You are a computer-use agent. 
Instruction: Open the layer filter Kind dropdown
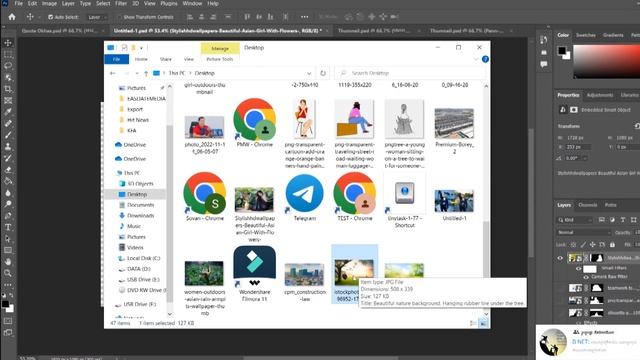(x=575, y=220)
